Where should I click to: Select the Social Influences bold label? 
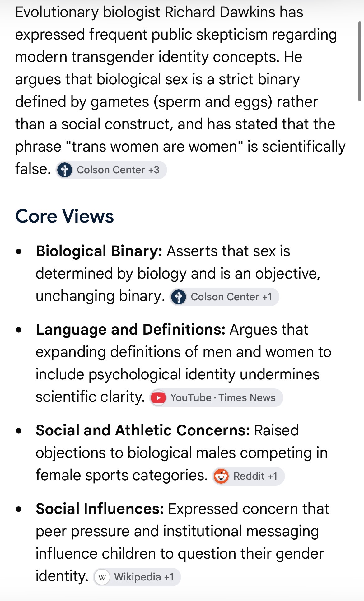pos(100,509)
